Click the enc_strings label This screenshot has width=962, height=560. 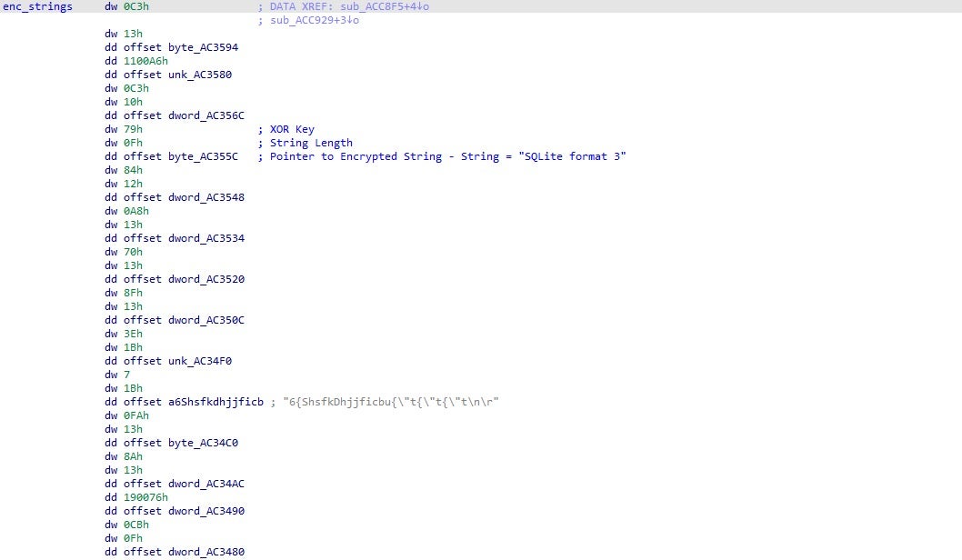click(x=38, y=6)
